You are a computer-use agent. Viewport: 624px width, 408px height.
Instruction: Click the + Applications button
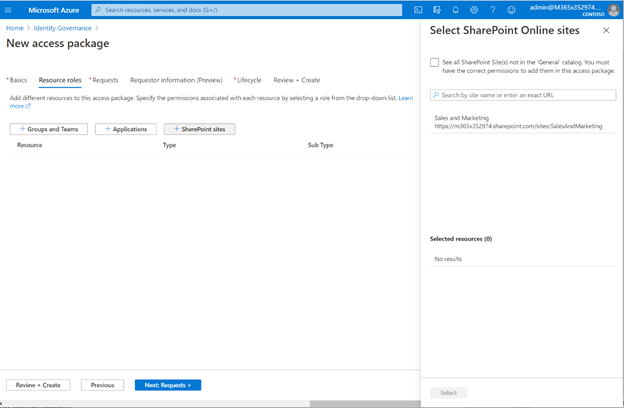coord(126,129)
